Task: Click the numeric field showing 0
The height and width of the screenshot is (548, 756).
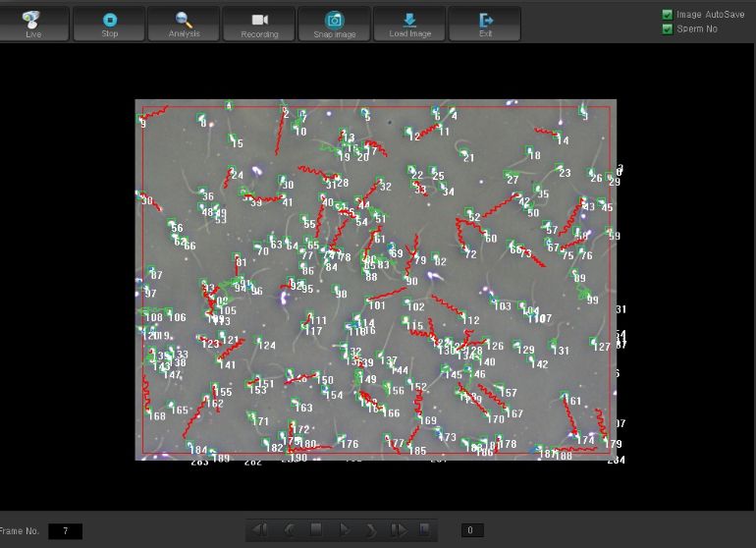Action: (x=470, y=531)
